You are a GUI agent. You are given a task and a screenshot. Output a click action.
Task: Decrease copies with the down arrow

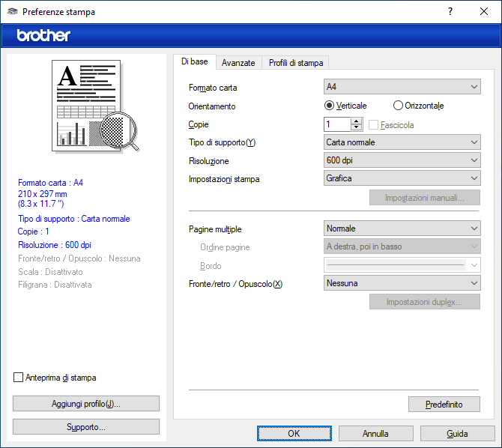[x=356, y=128]
